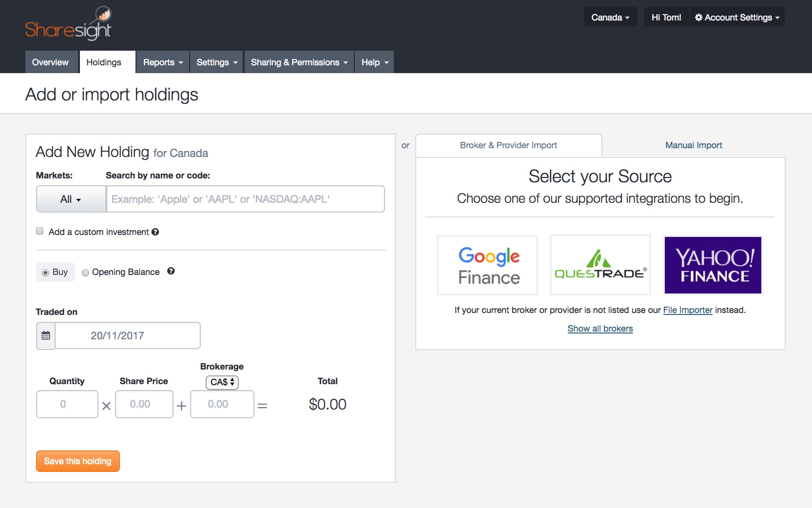This screenshot has width=812, height=508.
Task: Open the calendar date picker
Action: click(x=45, y=335)
